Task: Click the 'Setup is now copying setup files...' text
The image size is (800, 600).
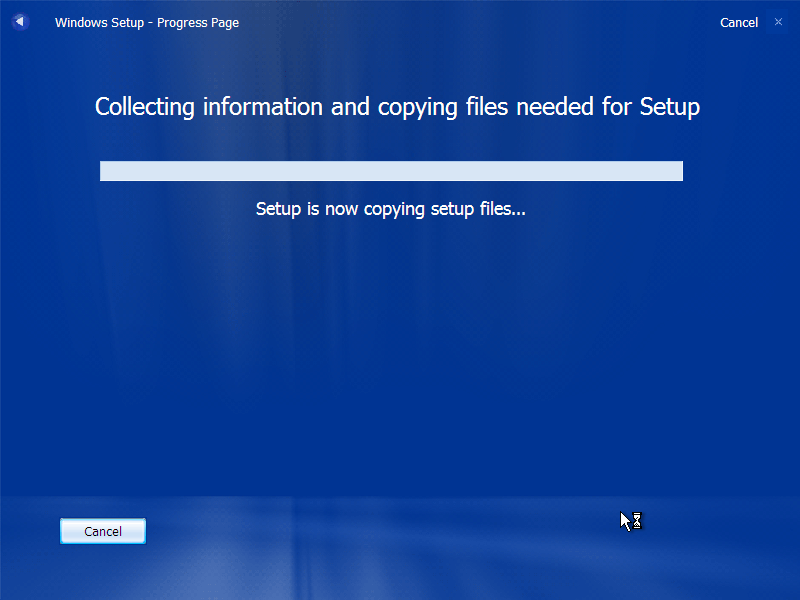Action: pos(390,209)
